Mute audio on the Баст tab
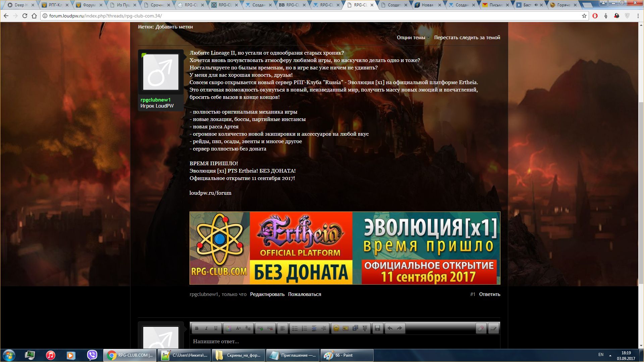Screen dimensions: 644x362 pos(536,5)
